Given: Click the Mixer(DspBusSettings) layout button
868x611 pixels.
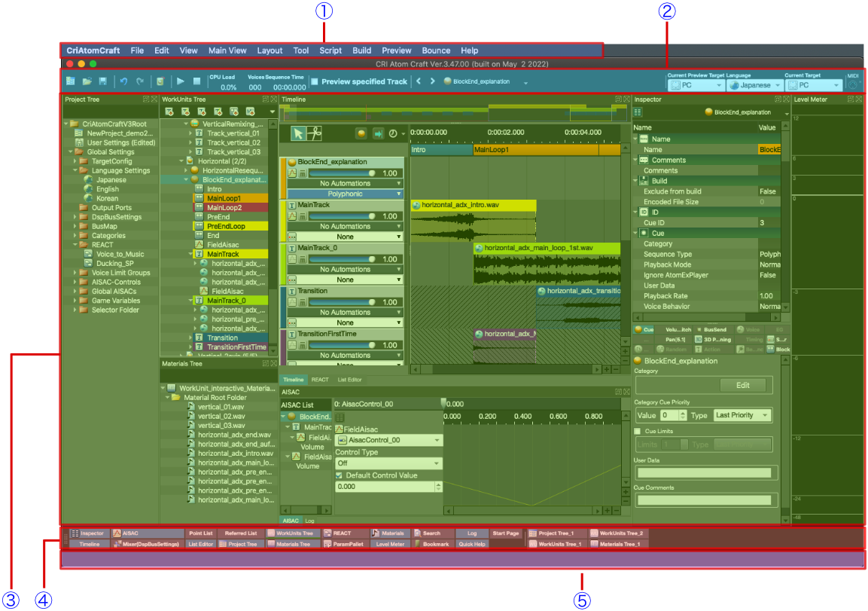Looking at the screenshot, I should [x=147, y=544].
